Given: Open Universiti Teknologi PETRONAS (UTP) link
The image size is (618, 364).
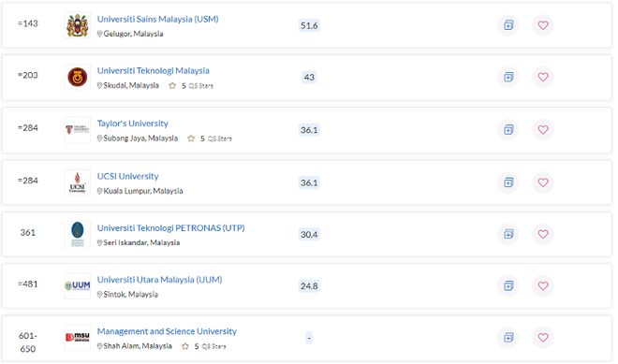Looking at the screenshot, I should click(x=170, y=227).
